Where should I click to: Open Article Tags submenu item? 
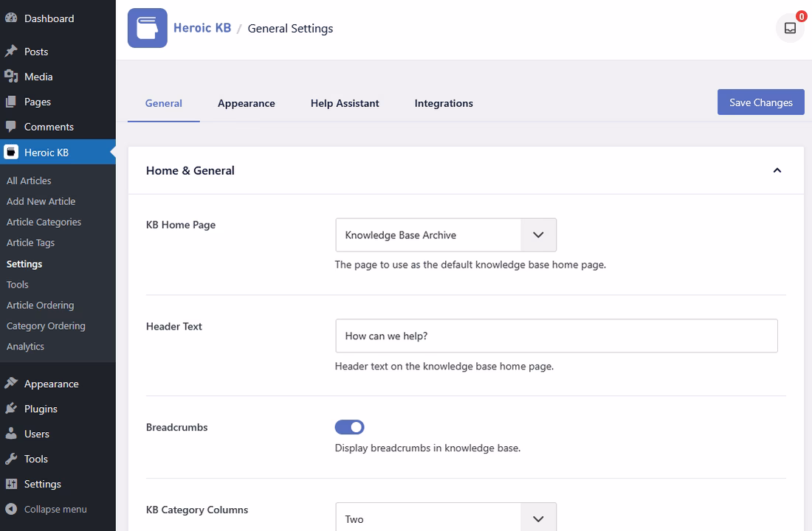pos(30,243)
